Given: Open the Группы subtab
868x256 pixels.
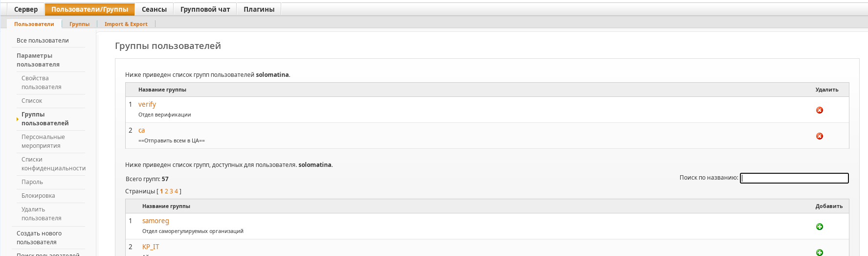Looking at the screenshot, I should click(79, 24).
